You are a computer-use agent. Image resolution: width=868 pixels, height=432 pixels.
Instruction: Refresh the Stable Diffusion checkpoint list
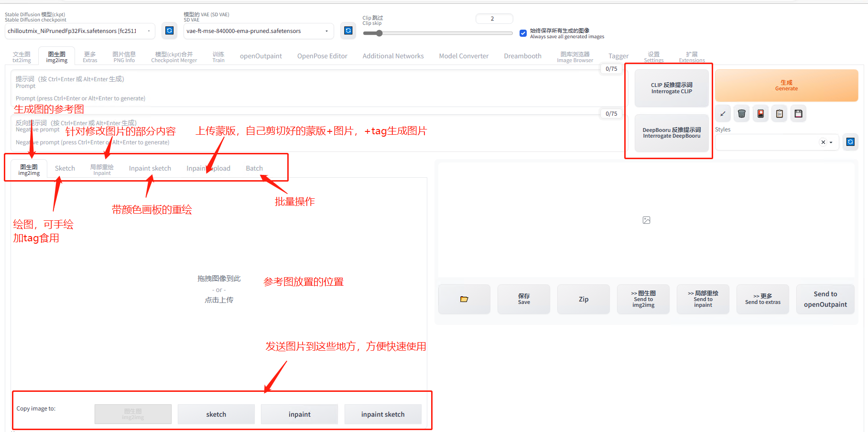169,31
